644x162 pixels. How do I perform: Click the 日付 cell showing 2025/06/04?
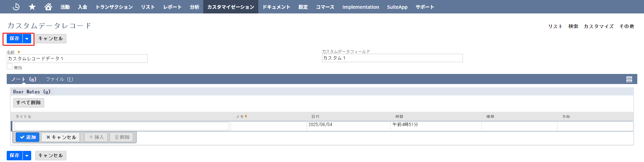pyautogui.click(x=348, y=126)
